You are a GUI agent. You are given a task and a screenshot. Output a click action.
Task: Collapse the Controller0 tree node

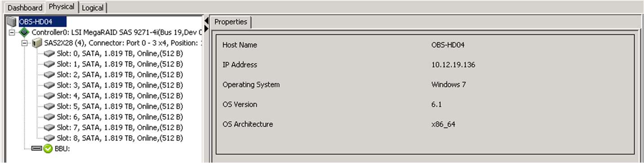[x=12, y=33]
